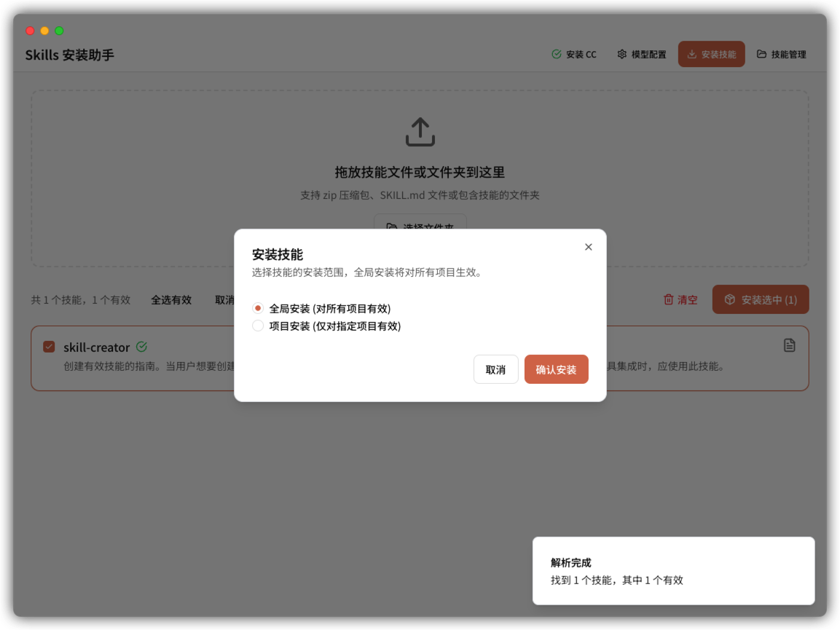This screenshot has height=630, width=840.
Task: Click the folder icon for 技能管理
Action: (761, 54)
